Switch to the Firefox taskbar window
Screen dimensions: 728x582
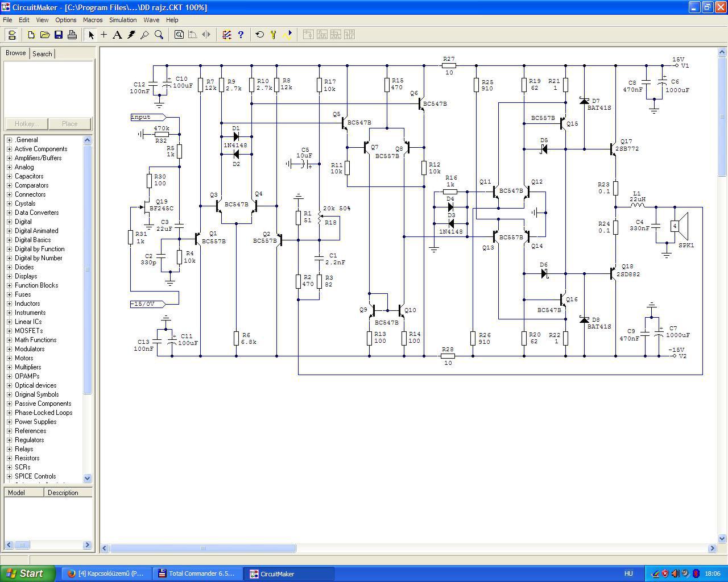click(106, 573)
